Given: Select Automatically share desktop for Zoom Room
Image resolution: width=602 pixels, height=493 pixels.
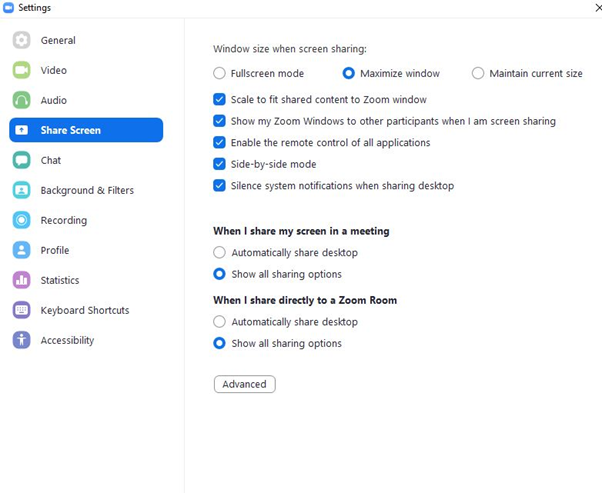Looking at the screenshot, I should [219, 321].
